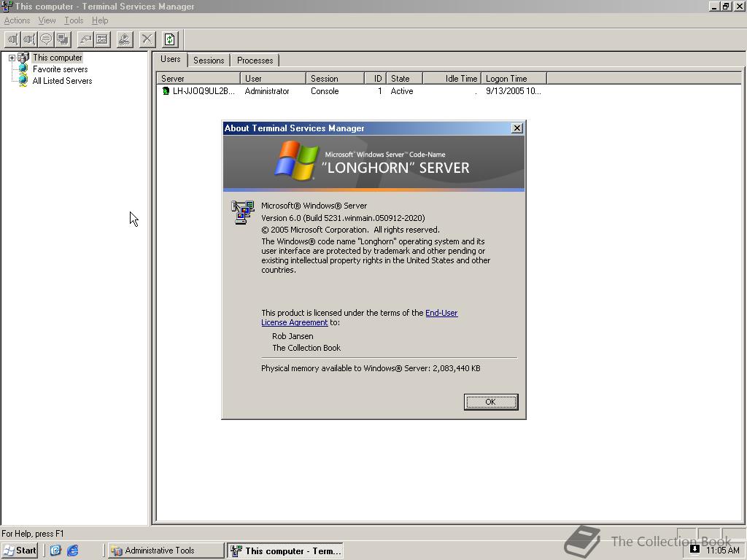Open the Help menu
747x560 pixels.
pyautogui.click(x=100, y=20)
